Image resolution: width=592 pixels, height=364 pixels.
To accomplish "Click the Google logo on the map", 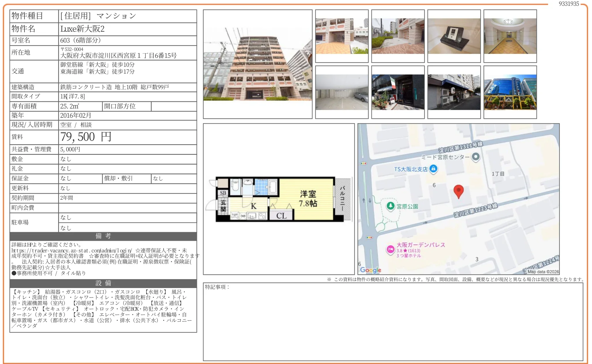I will click(x=371, y=270).
